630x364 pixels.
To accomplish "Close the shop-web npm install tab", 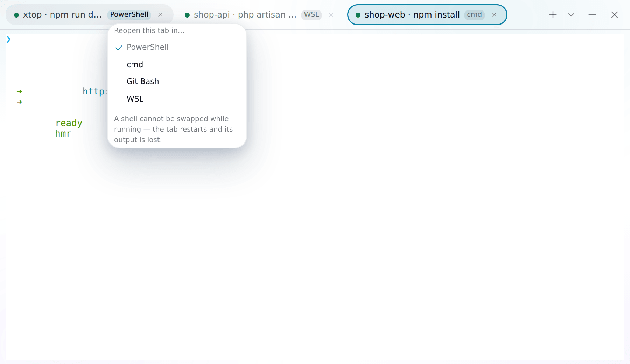I will click(494, 15).
